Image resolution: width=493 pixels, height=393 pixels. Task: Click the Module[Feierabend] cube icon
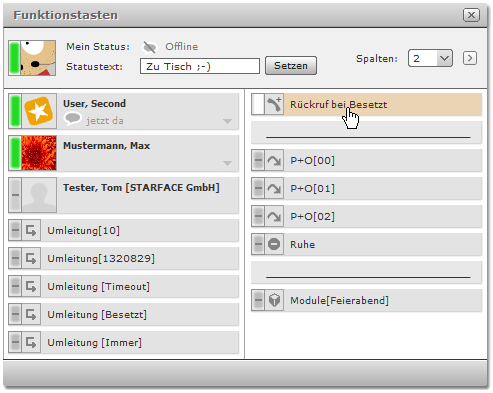tap(274, 300)
